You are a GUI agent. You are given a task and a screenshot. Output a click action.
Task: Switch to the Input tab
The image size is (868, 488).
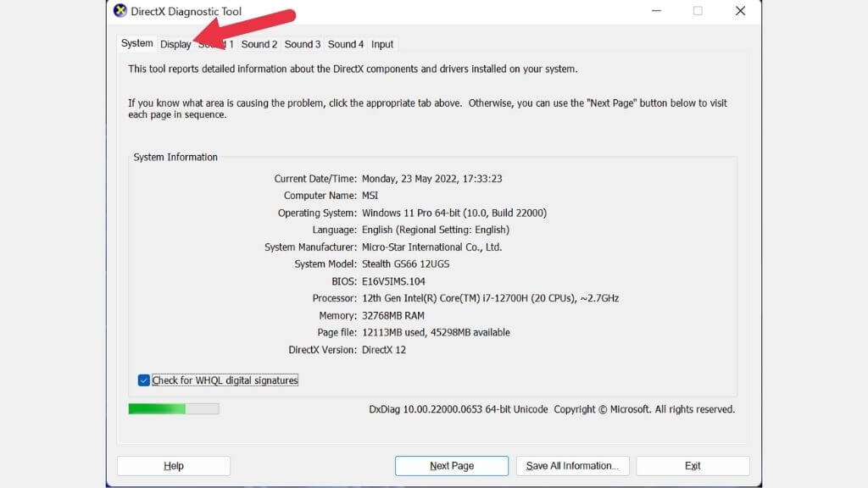click(x=382, y=44)
